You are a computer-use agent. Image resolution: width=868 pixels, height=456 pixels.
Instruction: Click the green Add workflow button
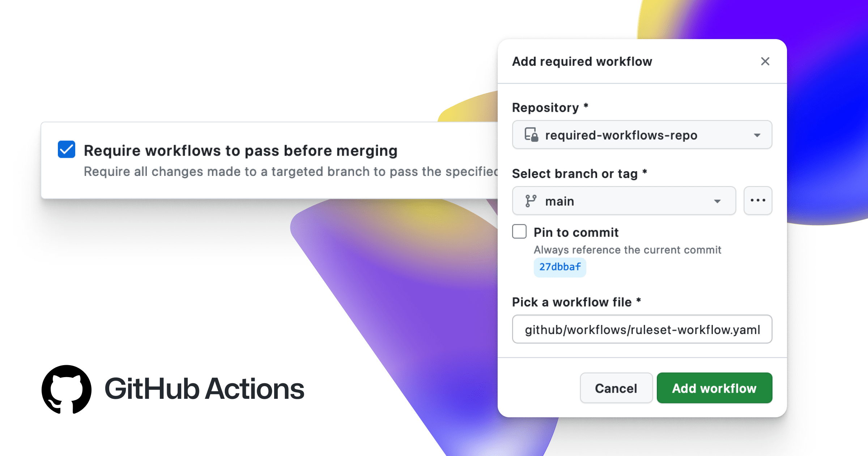[714, 388]
